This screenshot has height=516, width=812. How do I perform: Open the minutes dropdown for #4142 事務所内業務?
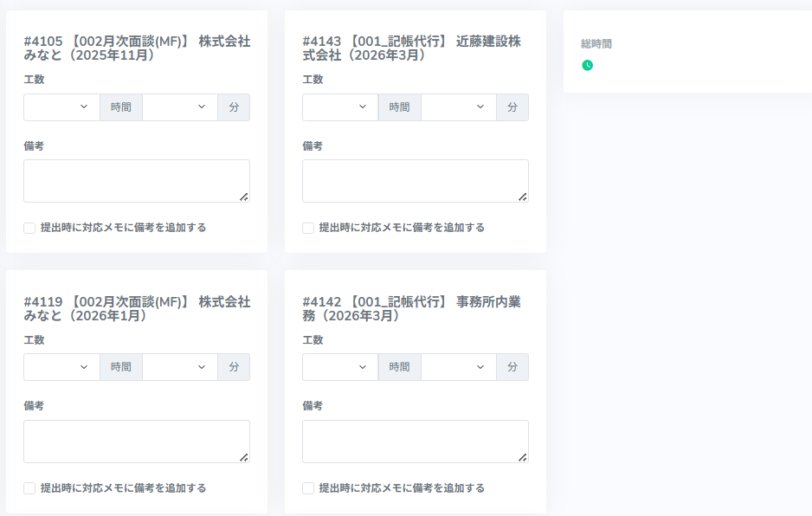pyautogui.click(x=458, y=367)
